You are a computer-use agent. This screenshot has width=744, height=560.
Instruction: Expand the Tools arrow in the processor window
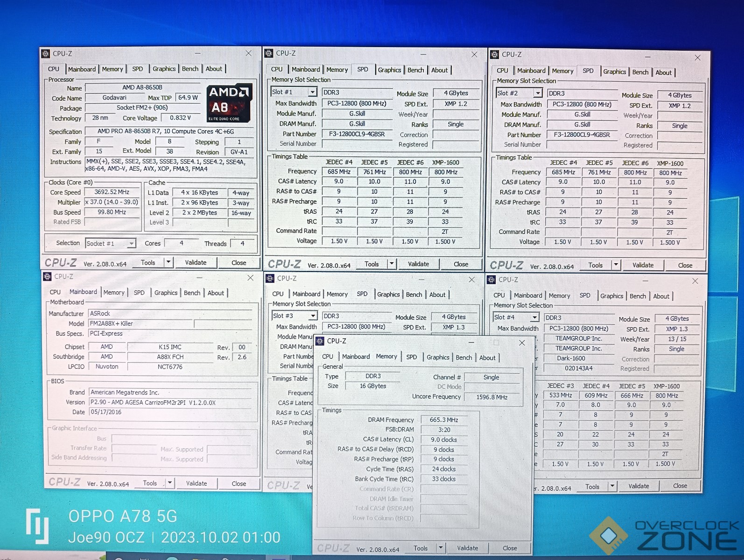[168, 262]
